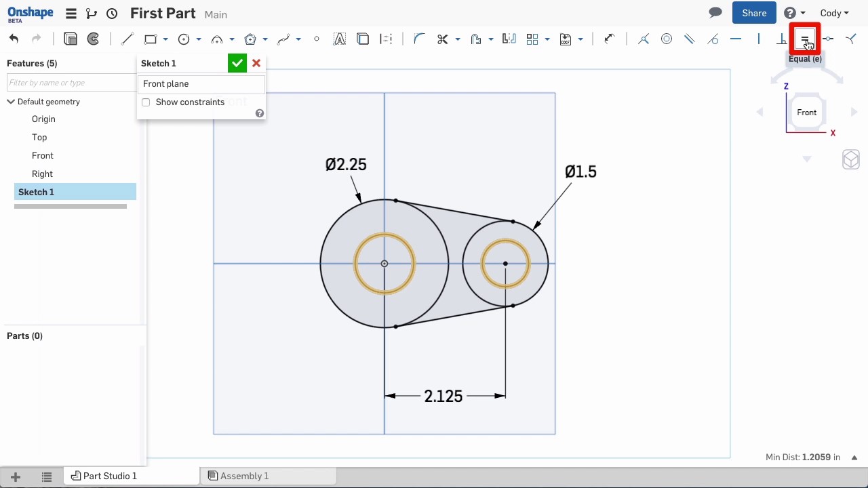The width and height of the screenshot is (868, 488).
Task: Select Top plane in feature list
Action: click(x=39, y=138)
